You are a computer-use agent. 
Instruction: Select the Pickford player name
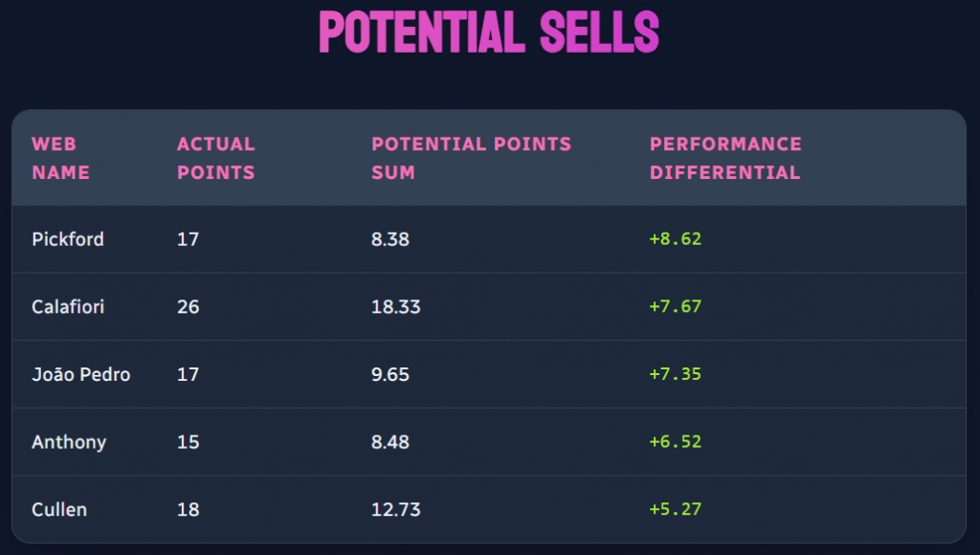[x=68, y=239]
